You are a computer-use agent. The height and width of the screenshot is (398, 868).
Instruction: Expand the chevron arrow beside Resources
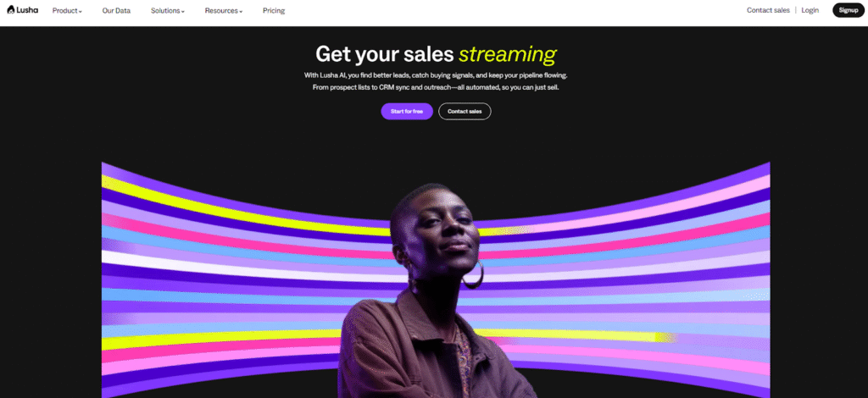point(241,12)
